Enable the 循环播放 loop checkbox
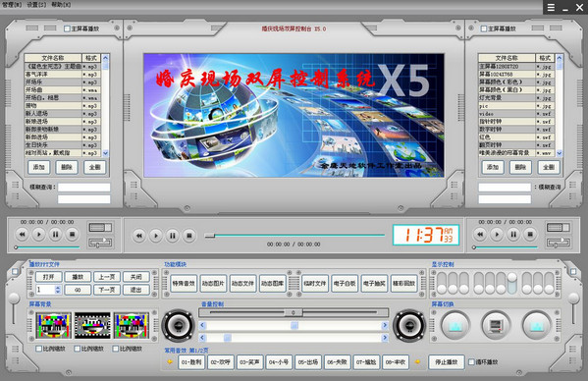The image size is (588, 381). pos(472,362)
